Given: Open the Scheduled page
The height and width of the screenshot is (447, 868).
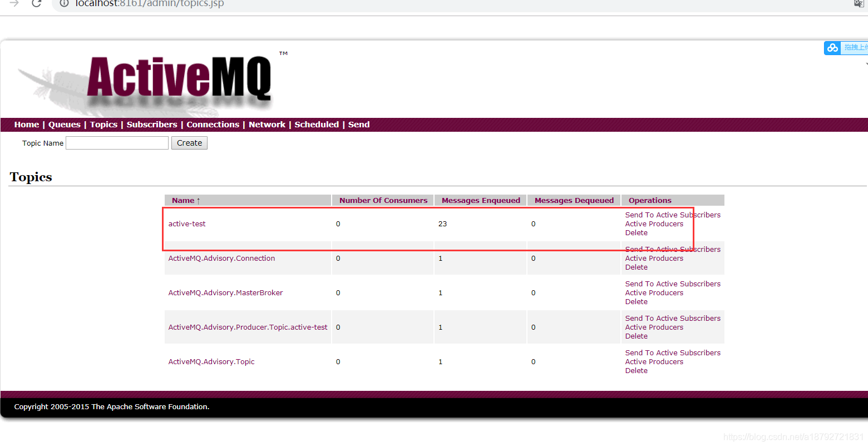Looking at the screenshot, I should (x=317, y=125).
